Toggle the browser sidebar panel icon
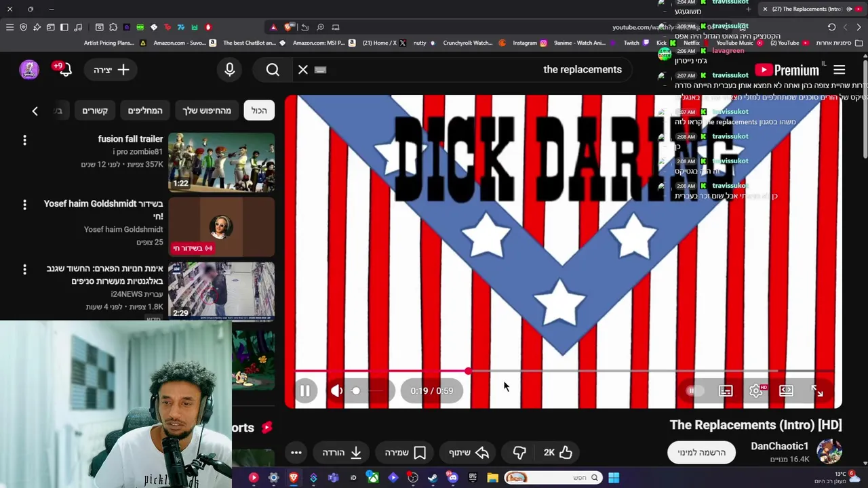This screenshot has height=488, width=868. click(64, 27)
